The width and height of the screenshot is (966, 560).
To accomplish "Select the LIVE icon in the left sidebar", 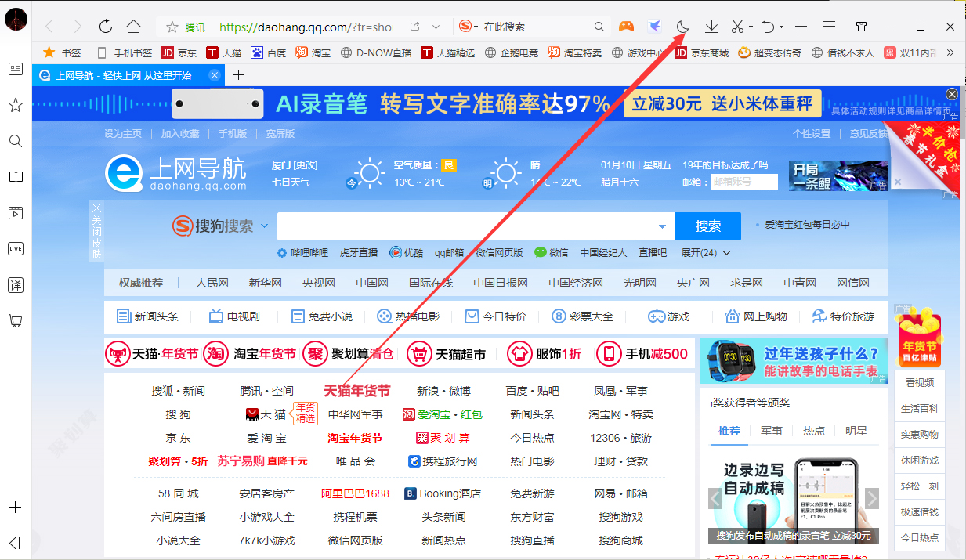I will [x=15, y=248].
